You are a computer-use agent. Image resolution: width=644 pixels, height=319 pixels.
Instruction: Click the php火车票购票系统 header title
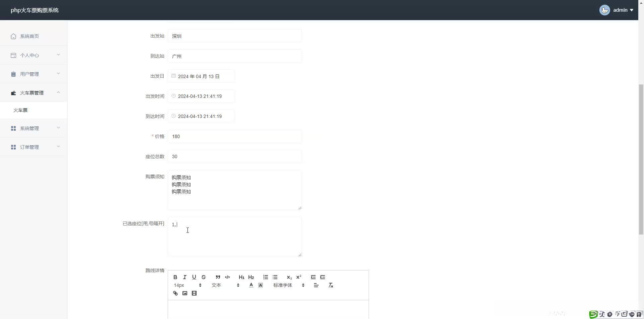coord(35,10)
